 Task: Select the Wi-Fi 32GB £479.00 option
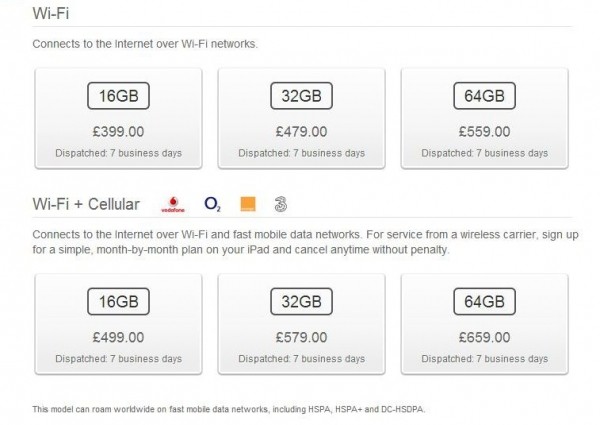coord(302,118)
